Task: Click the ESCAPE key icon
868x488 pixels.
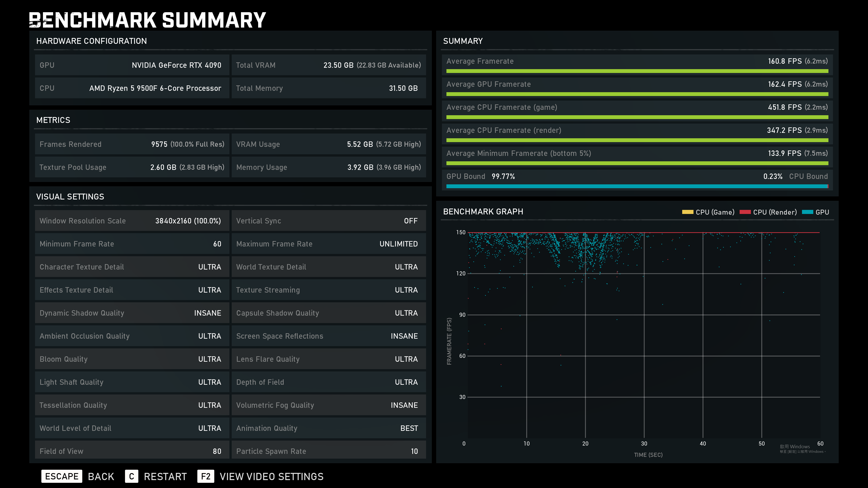Action: (62, 476)
